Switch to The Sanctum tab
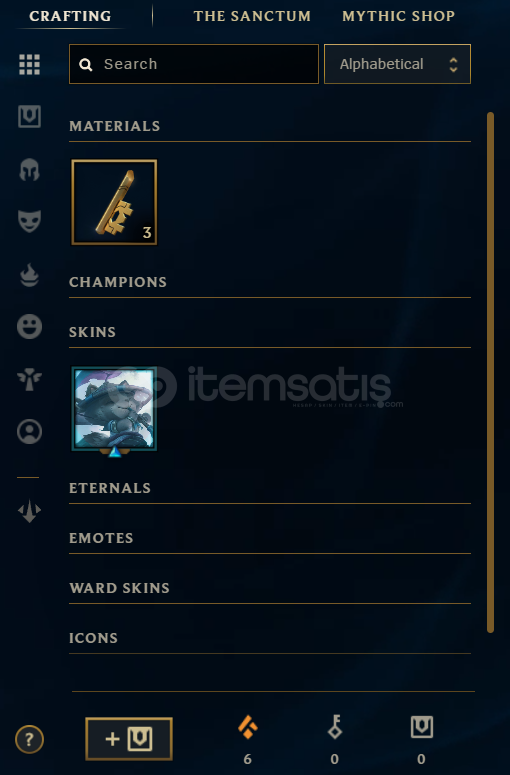The width and height of the screenshot is (510, 775). 252,16
